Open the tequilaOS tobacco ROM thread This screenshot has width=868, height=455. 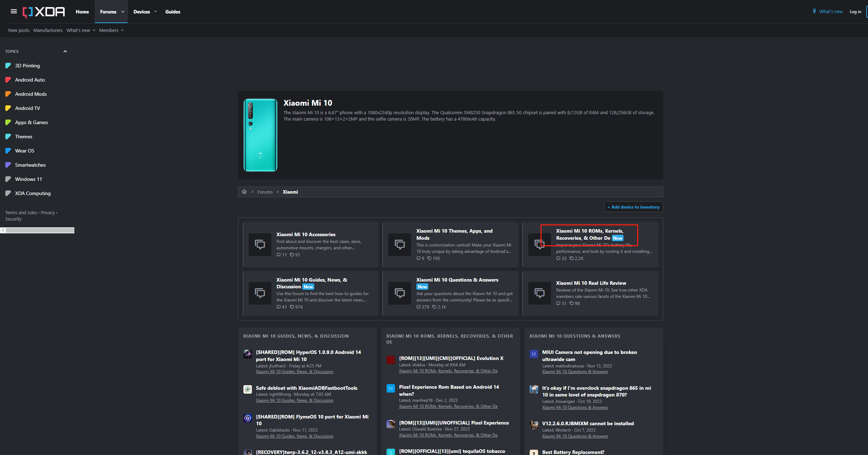[x=452, y=451]
